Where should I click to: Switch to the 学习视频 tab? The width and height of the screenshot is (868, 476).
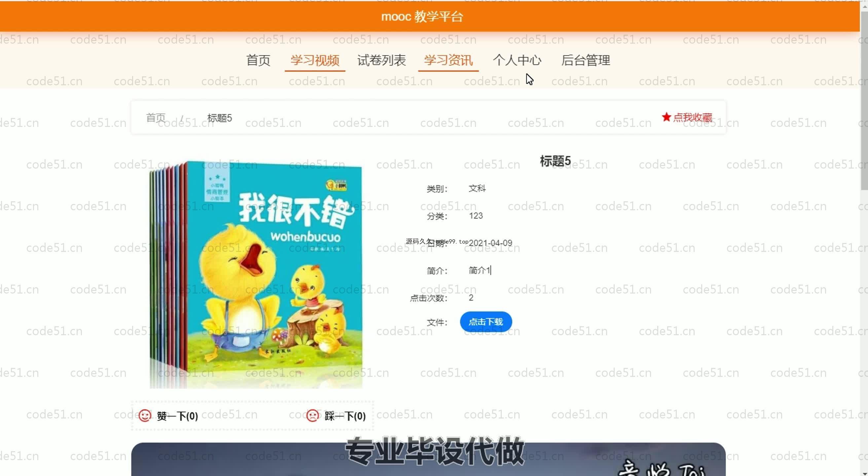[x=315, y=60]
